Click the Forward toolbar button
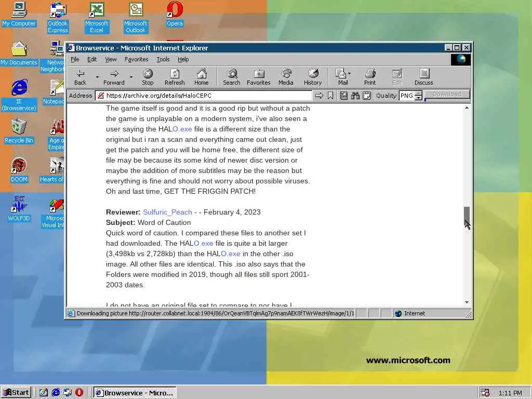Viewport: 532px width, 399px height. (x=114, y=77)
